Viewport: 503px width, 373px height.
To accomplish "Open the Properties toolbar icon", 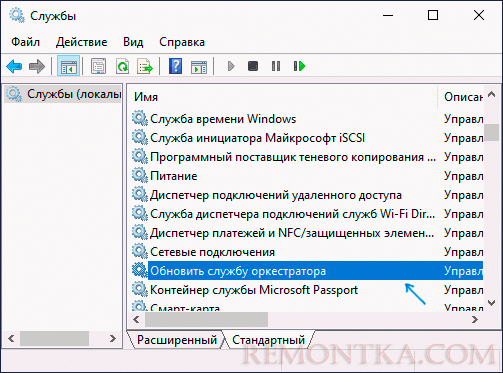I will coord(98,66).
